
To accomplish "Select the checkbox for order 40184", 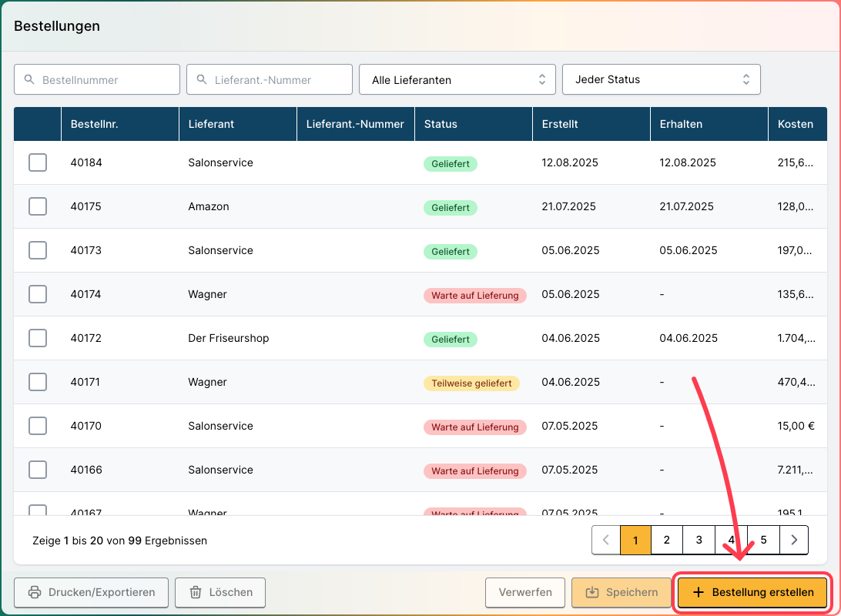I will [38, 162].
